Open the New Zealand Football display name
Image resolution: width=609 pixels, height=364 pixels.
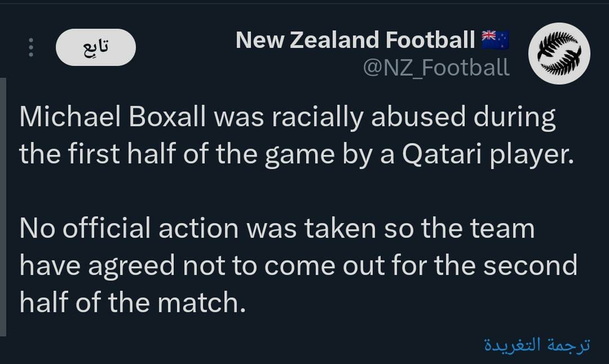click(355, 40)
